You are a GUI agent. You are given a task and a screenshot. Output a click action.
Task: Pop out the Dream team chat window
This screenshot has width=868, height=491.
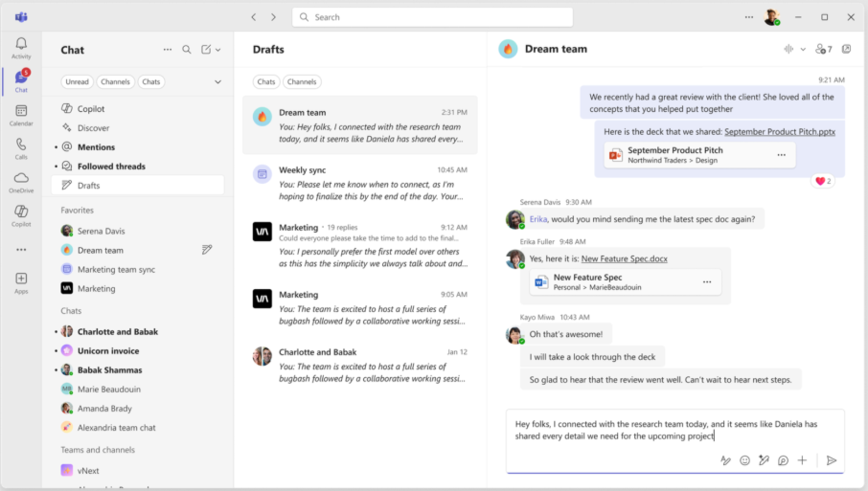846,49
